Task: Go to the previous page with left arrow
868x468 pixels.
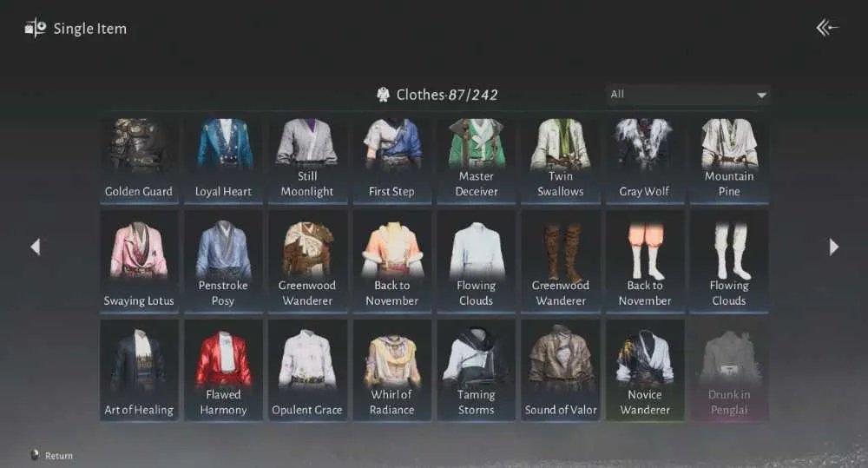Action: click(x=36, y=247)
